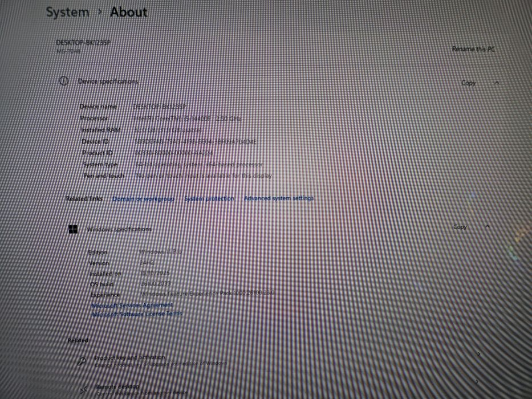This screenshot has height=399, width=532.
Task: Click the Device name label
Action: 98,107
